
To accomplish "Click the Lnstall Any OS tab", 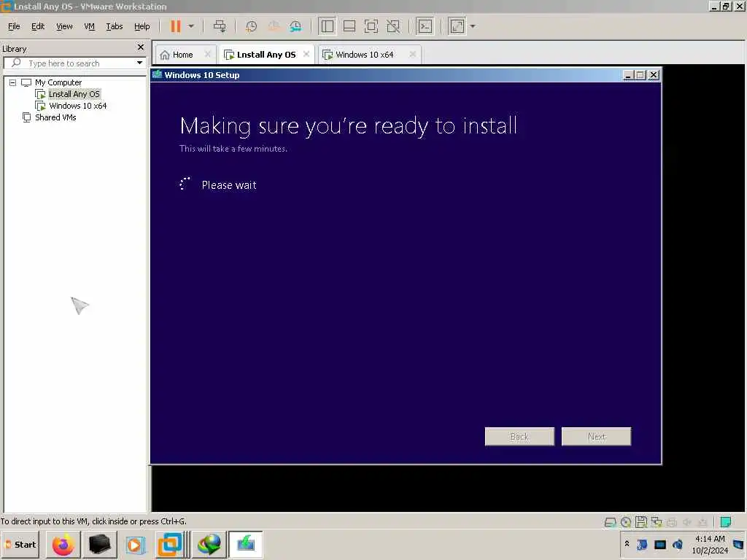I will tap(266, 55).
